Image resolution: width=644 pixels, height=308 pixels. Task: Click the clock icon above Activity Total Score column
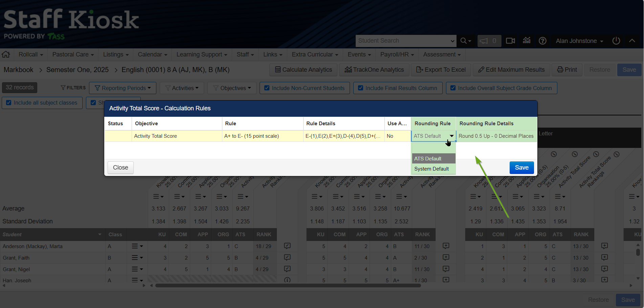coord(596,154)
